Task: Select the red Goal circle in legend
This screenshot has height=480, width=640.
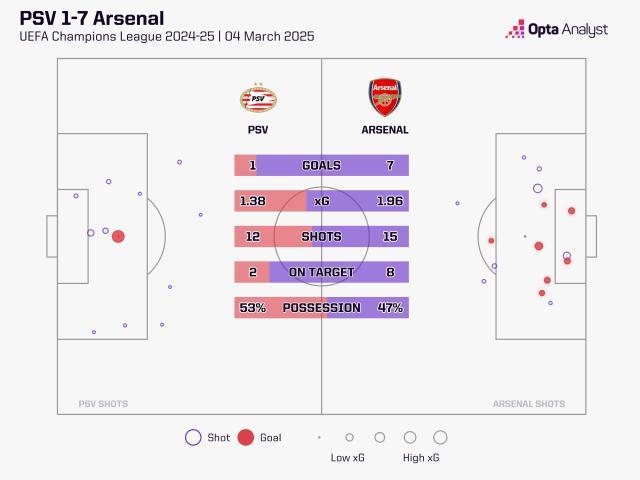Action: pos(246,437)
